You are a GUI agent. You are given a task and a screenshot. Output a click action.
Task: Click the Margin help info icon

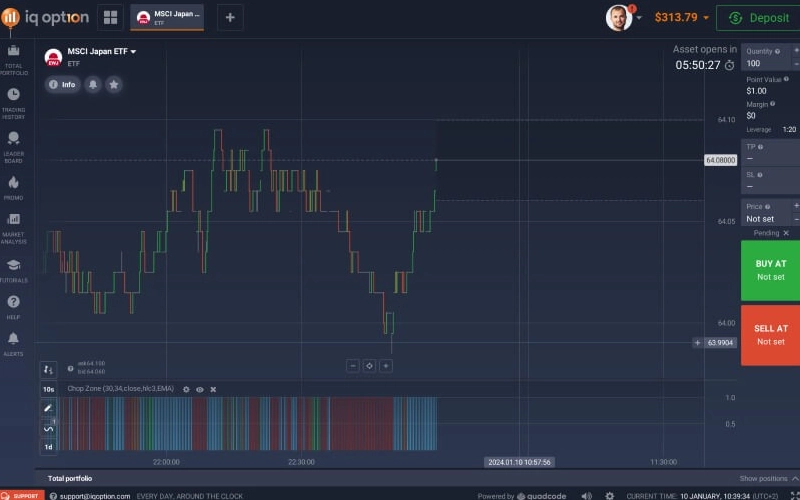pyautogui.click(x=772, y=104)
